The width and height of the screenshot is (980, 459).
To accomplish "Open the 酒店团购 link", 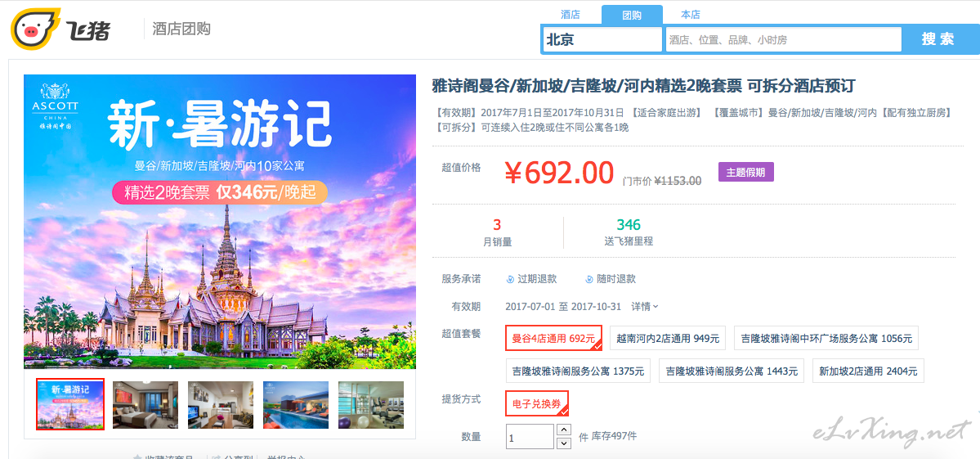I will tap(181, 28).
